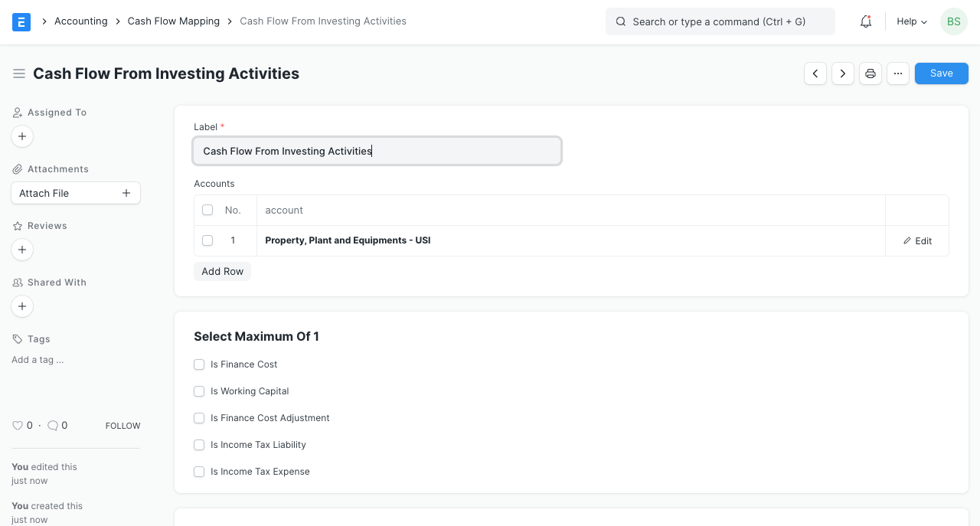980x526 pixels.
Task: Click the like heart icon
Action: tap(17, 425)
